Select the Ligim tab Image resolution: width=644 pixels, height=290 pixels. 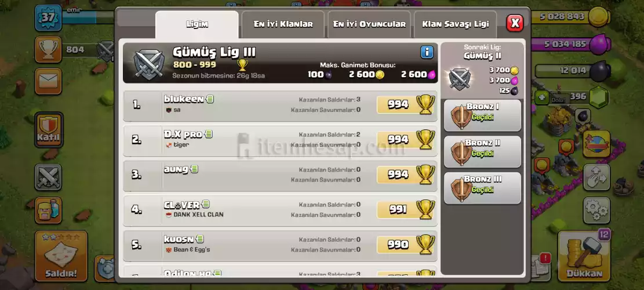click(x=197, y=24)
